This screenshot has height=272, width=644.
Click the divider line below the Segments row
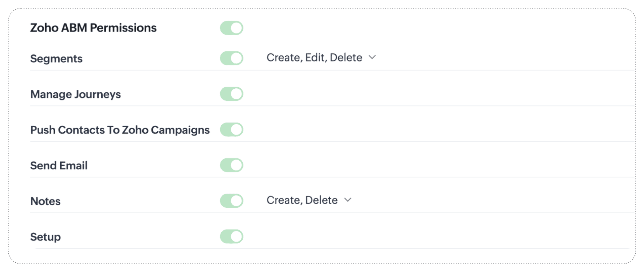(x=331, y=70)
